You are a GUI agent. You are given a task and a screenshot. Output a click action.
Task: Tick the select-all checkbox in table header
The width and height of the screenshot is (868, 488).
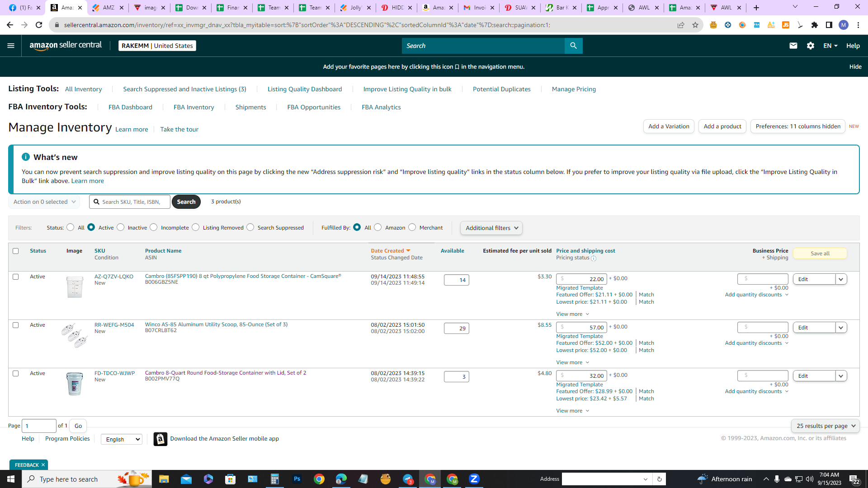click(16, 251)
